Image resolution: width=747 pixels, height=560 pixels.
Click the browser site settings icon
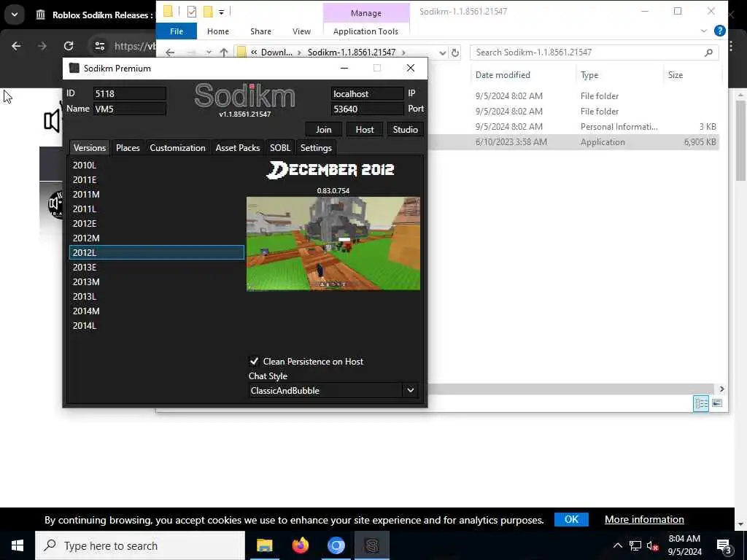point(99,46)
